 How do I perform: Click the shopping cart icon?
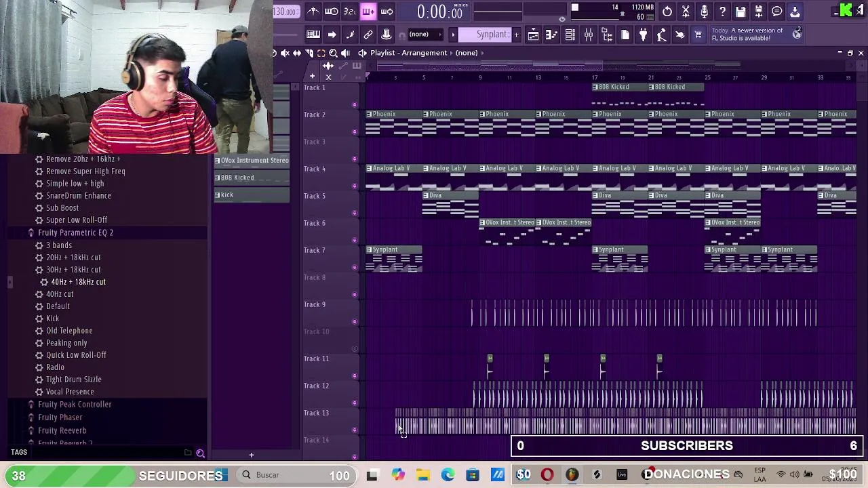698,35
